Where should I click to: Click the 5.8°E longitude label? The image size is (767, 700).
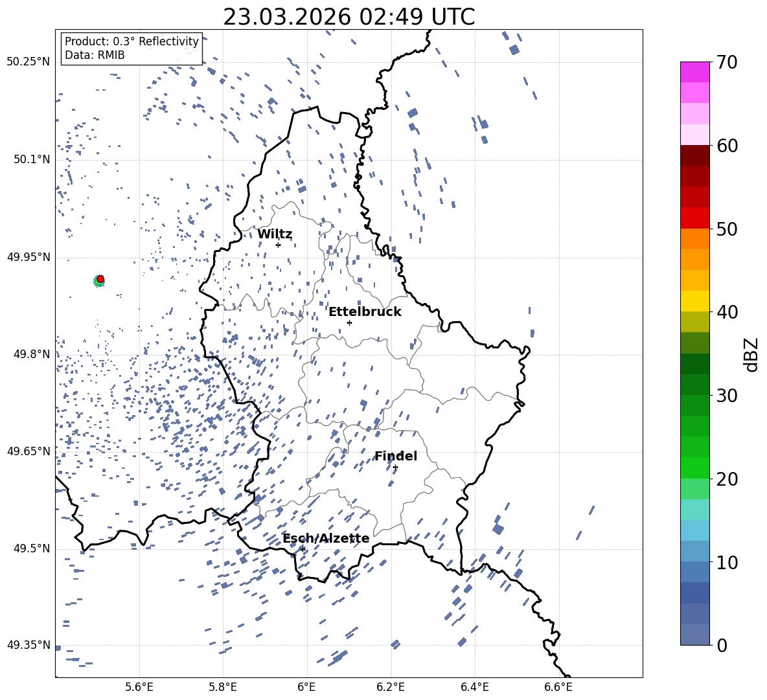223,687
